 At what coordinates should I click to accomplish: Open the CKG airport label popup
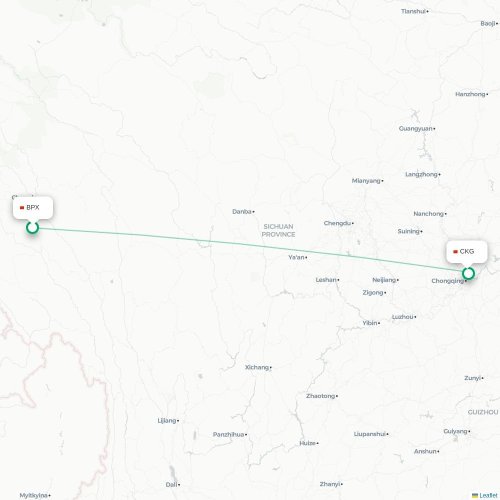tap(467, 252)
